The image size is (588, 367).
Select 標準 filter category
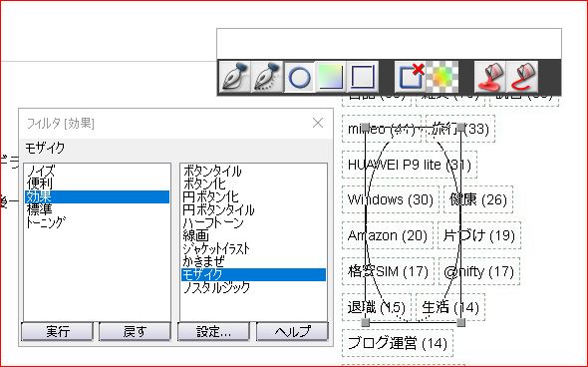click(97, 209)
